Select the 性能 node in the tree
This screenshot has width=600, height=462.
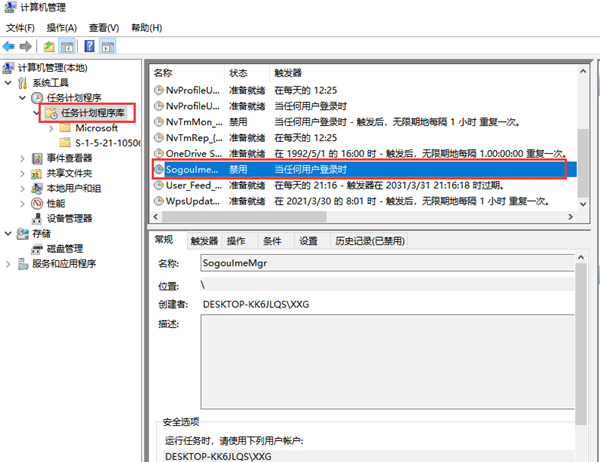tap(56, 203)
